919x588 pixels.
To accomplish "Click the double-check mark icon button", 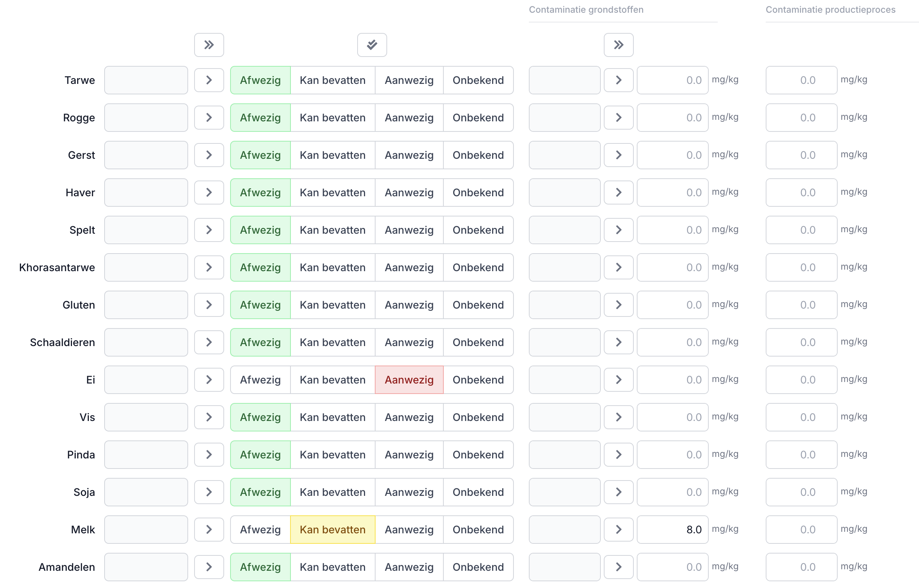I will 372,45.
